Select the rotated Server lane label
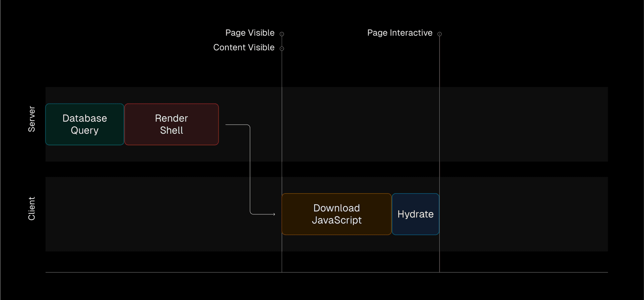 (32, 119)
